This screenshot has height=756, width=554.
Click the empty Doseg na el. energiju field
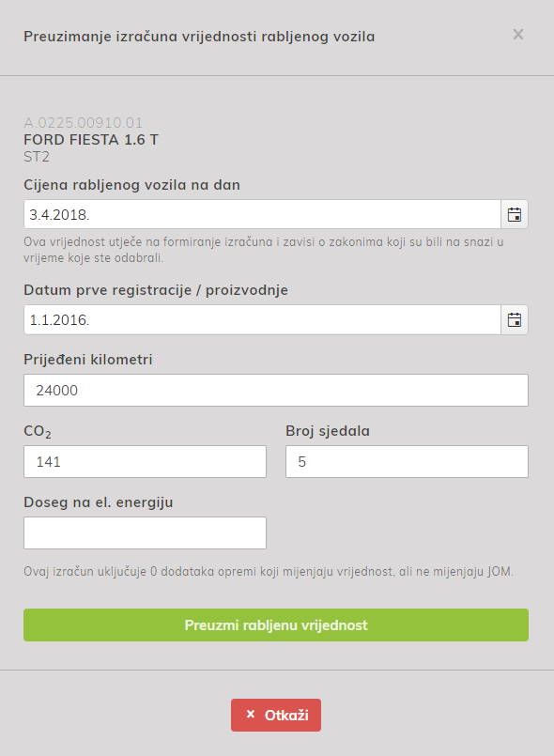[146, 532]
